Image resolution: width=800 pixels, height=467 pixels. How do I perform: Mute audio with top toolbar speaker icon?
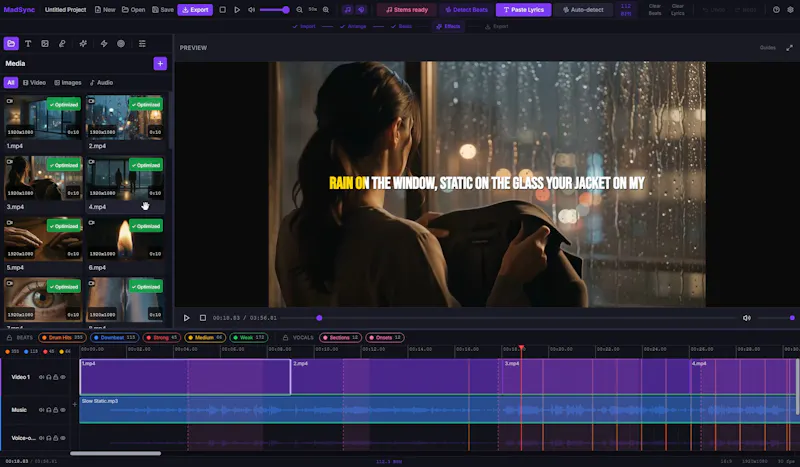coord(252,10)
